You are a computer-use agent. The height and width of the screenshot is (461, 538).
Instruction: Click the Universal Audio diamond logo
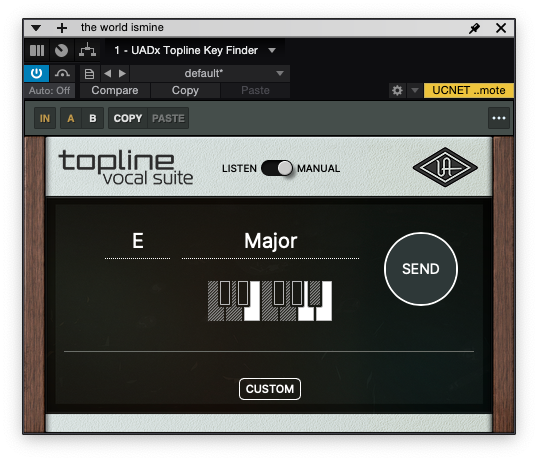[x=445, y=167]
